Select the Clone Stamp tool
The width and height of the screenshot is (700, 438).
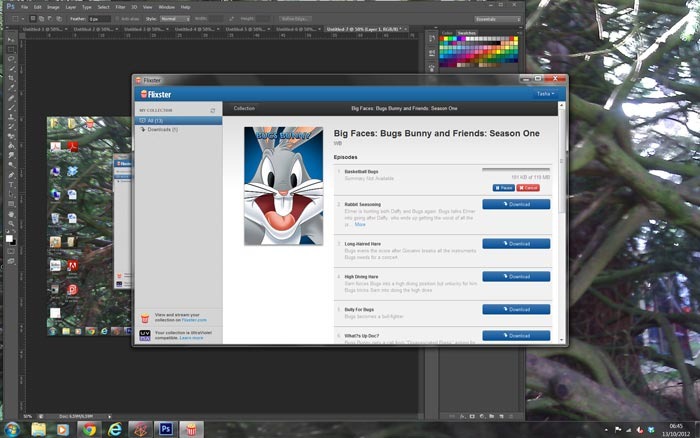(11, 117)
